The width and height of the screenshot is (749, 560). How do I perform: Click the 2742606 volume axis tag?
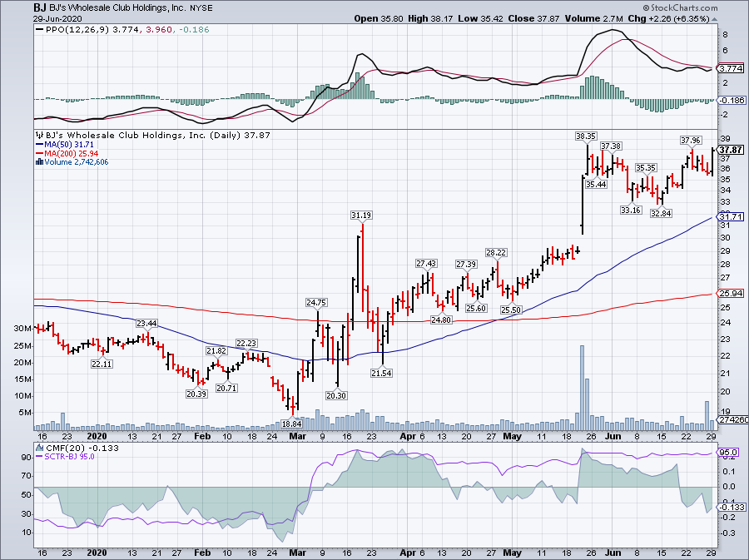click(732, 419)
